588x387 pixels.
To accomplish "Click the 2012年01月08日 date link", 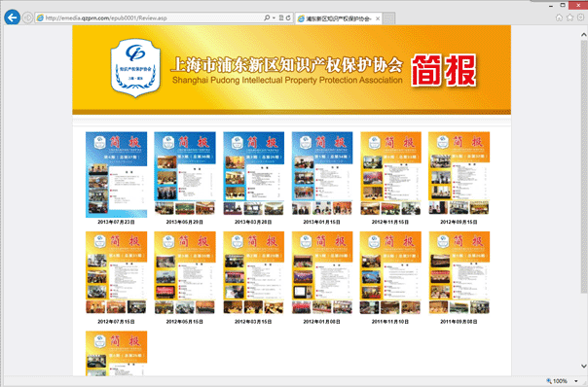I will pos(321,322).
